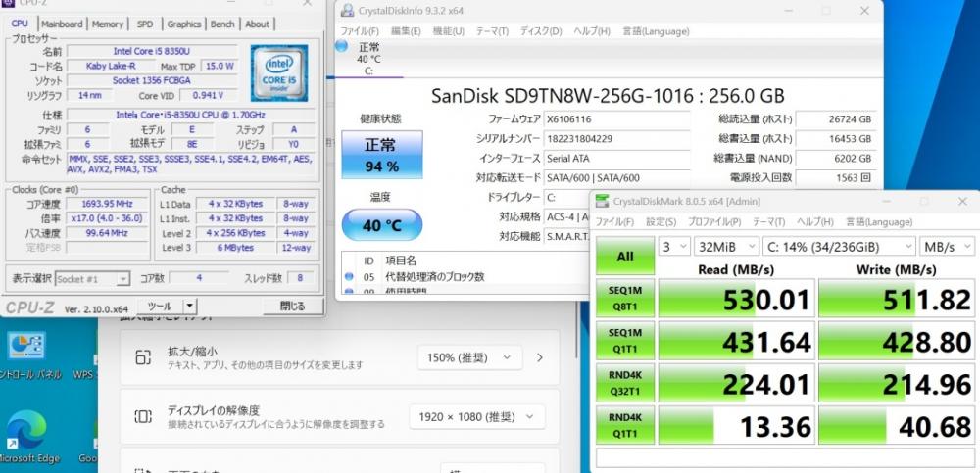980x473 pixels.
Task: Open the 32MiB test size dropdown
Action: click(x=726, y=246)
